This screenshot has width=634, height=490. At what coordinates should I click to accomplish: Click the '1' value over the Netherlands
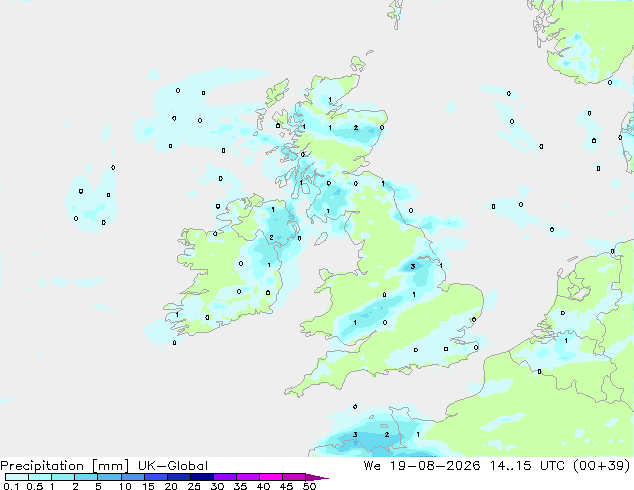566,341
